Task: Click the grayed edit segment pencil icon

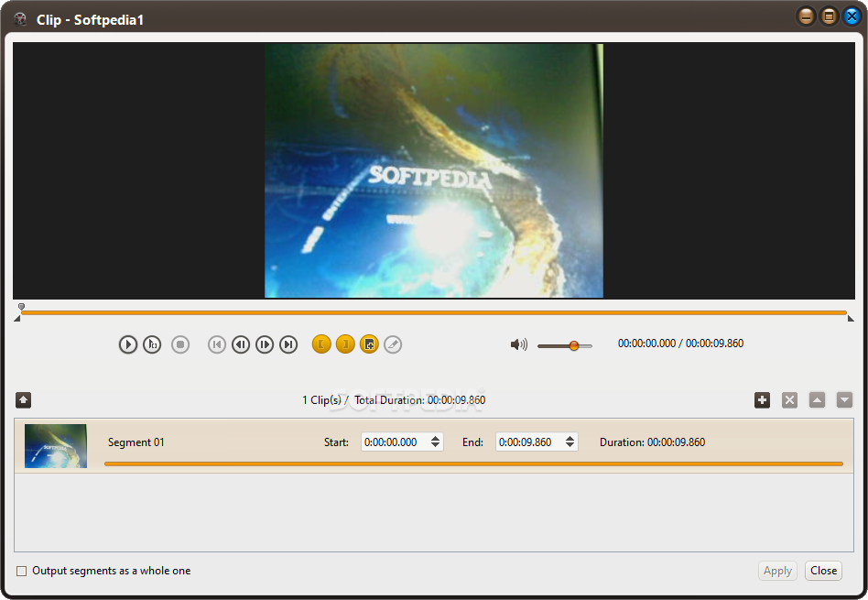Action: (x=393, y=344)
